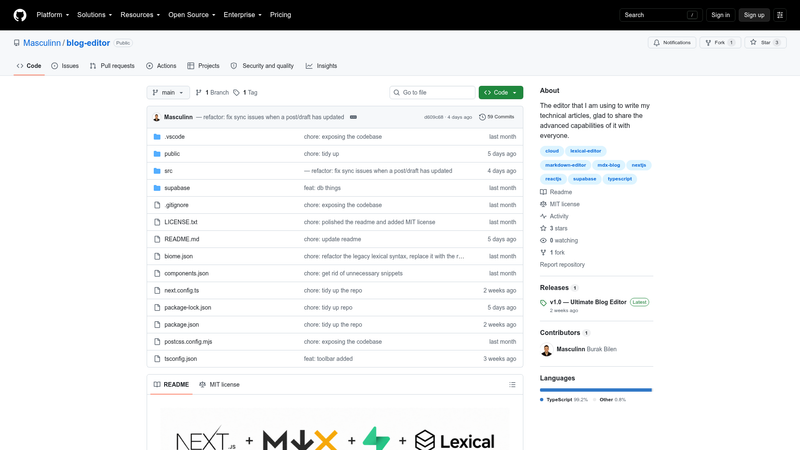Expand the Open Source menu

pos(192,15)
